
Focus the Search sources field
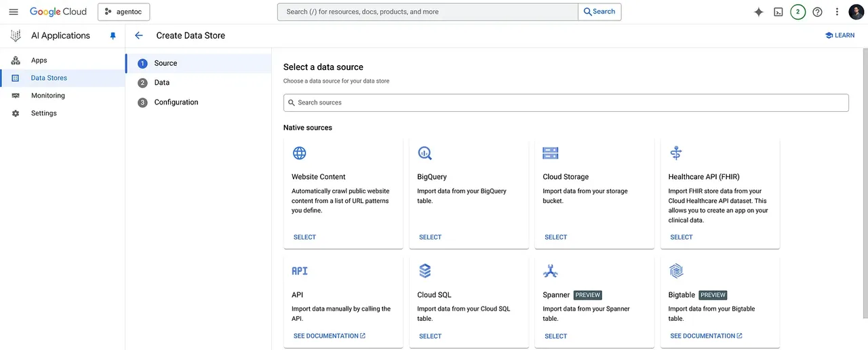click(566, 102)
